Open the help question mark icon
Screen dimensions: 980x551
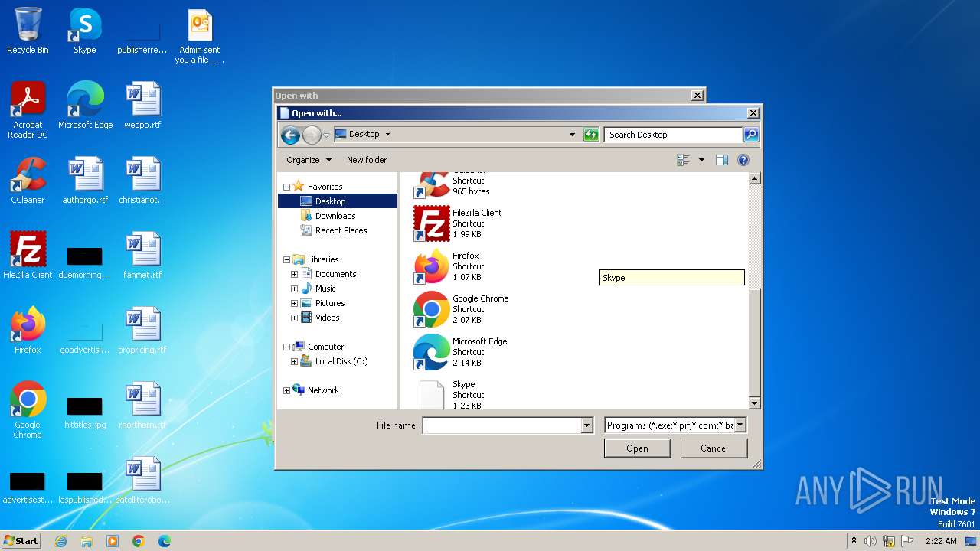[743, 160]
